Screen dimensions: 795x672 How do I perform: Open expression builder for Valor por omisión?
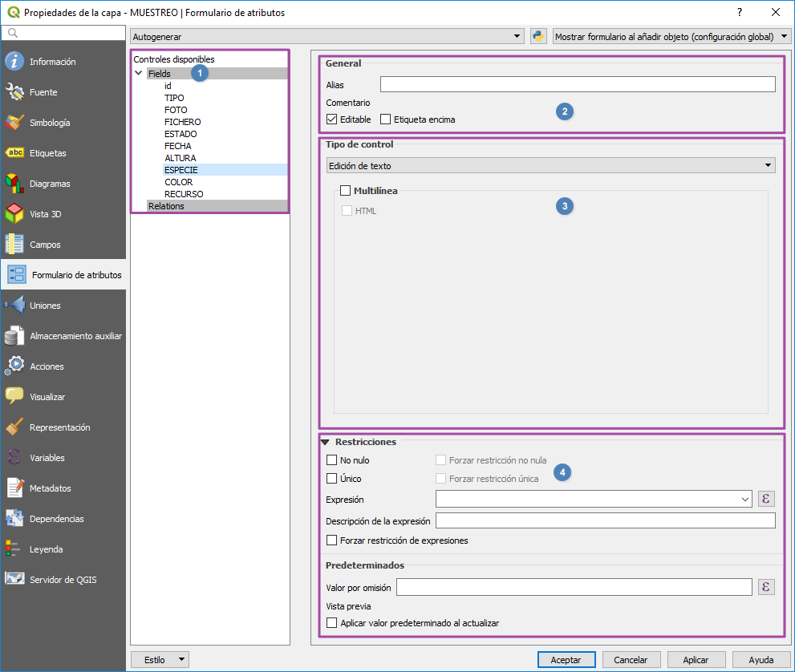click(766, 587)
